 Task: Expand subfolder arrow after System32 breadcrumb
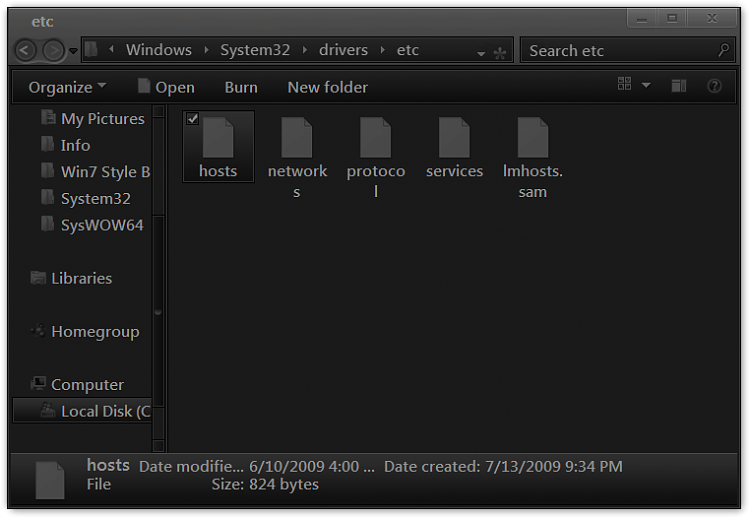[305, 49]
